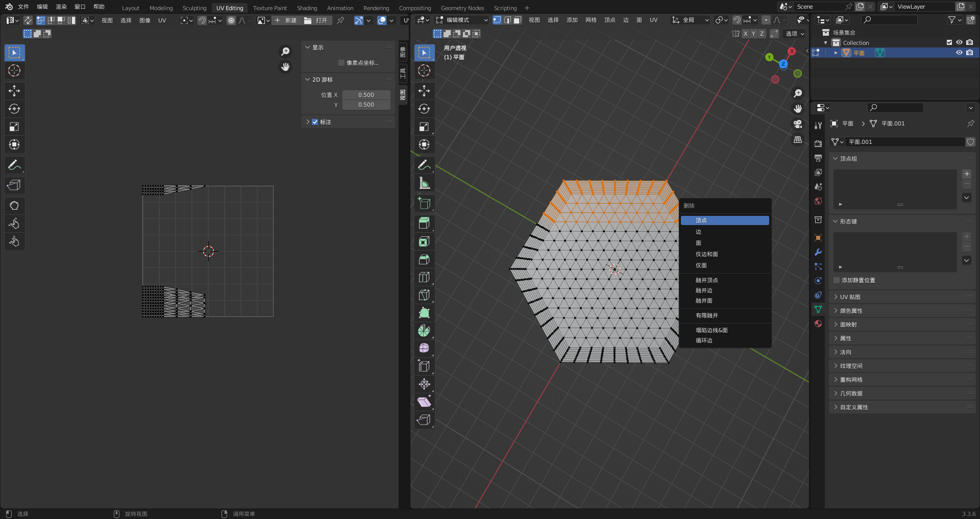980x519 pixels.
Task: Collapse the display panel in UV sidebar
Action: point(308,47)
